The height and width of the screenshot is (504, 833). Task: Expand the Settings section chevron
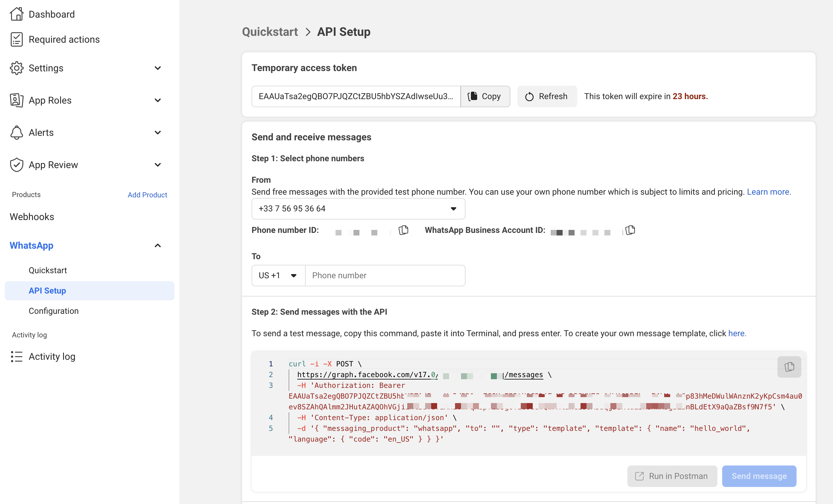tap(157, 68)
